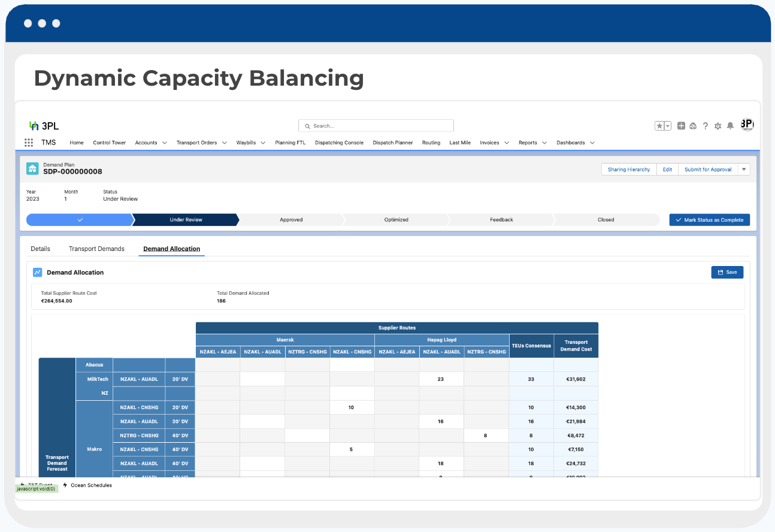Select the Closed path stage

click(x=606, y=220)
